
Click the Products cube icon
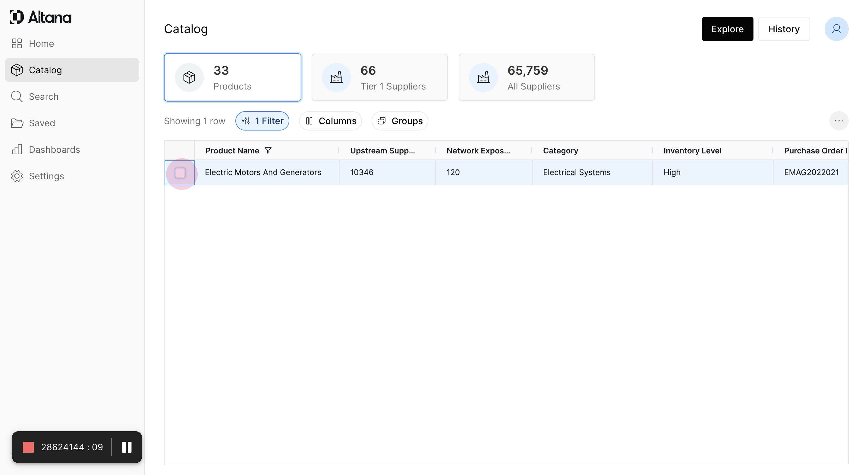point(189,77)
